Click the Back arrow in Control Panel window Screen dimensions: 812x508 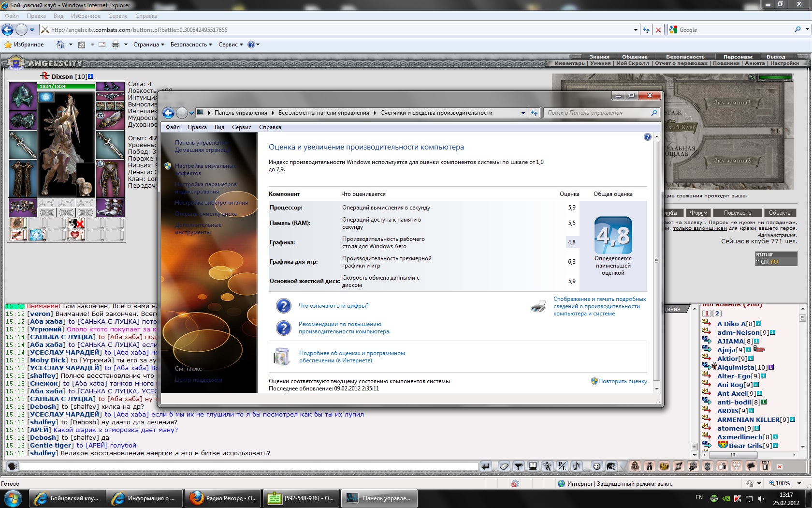[168, 113]
